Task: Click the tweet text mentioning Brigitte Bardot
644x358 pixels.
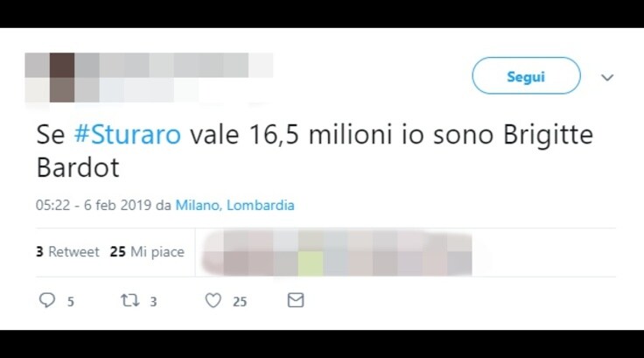Action: [x=315, y=151]
